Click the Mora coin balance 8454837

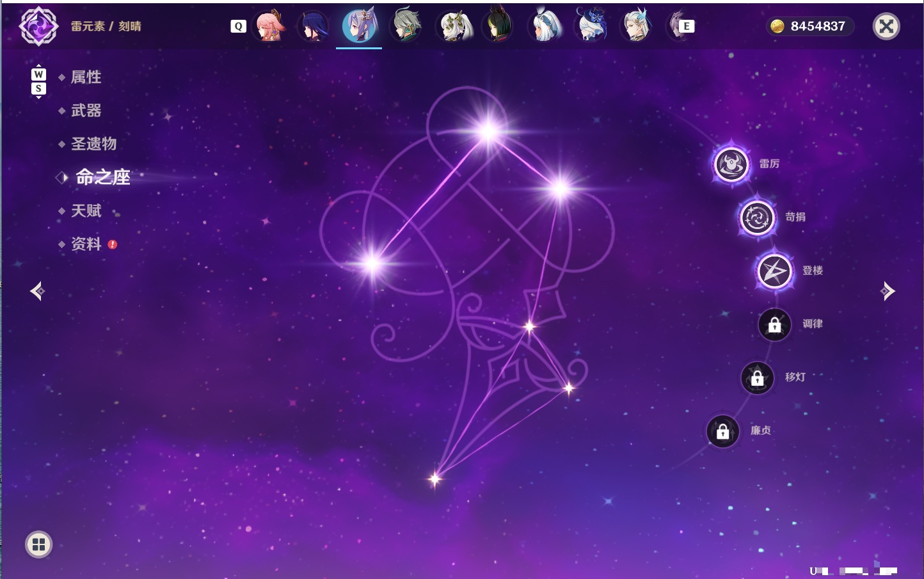click(809, 26)
